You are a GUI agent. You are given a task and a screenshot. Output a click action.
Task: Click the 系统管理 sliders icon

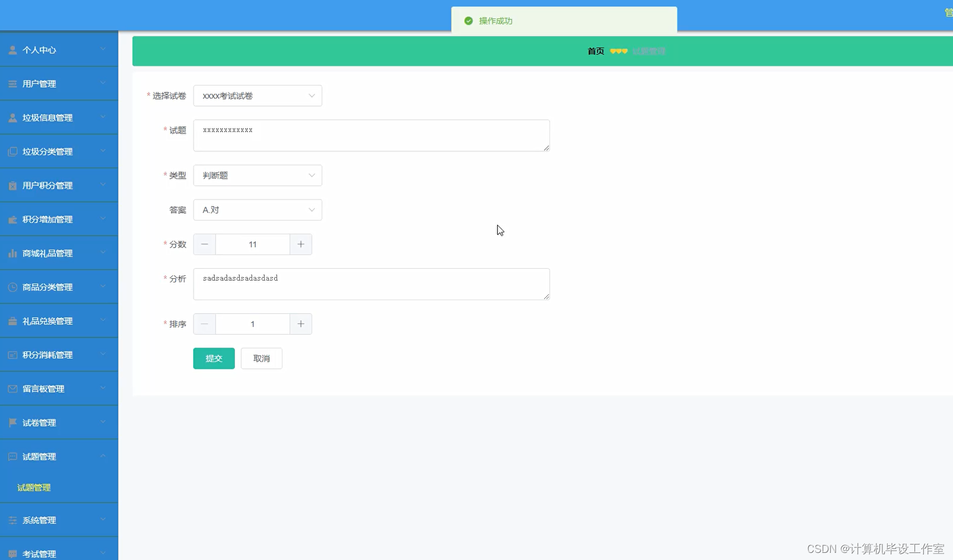(x=12, y=520)
